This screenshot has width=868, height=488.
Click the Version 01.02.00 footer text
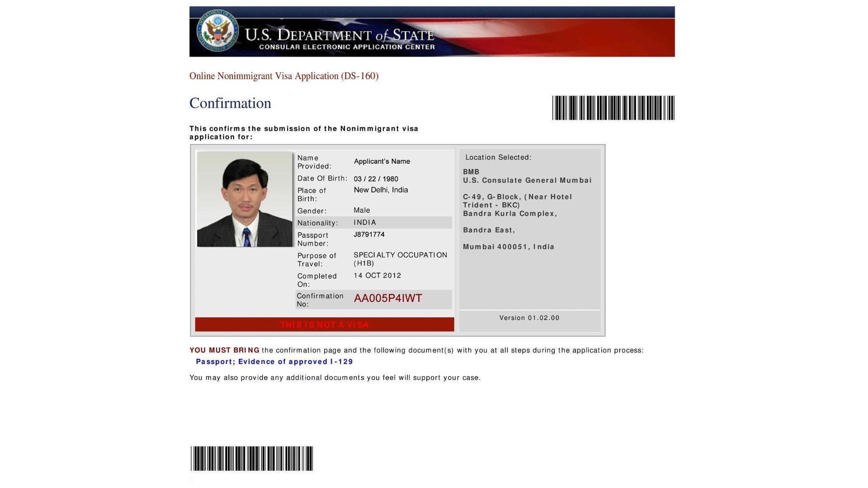click(x=529, y=318)
